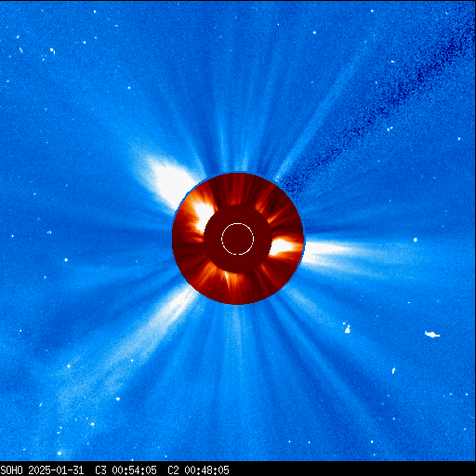Click the dark maroon inner occulter disk

(238, 239)
